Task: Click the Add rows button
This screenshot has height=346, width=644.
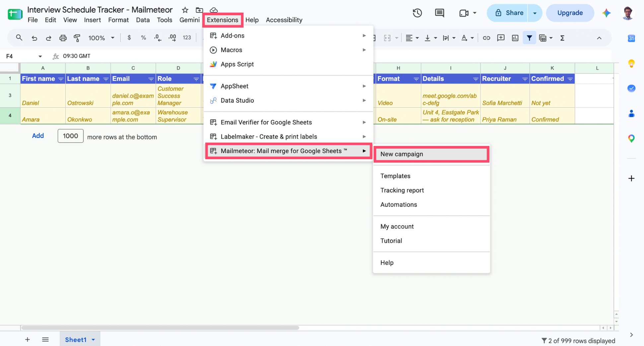Action: tap(38, 136)
